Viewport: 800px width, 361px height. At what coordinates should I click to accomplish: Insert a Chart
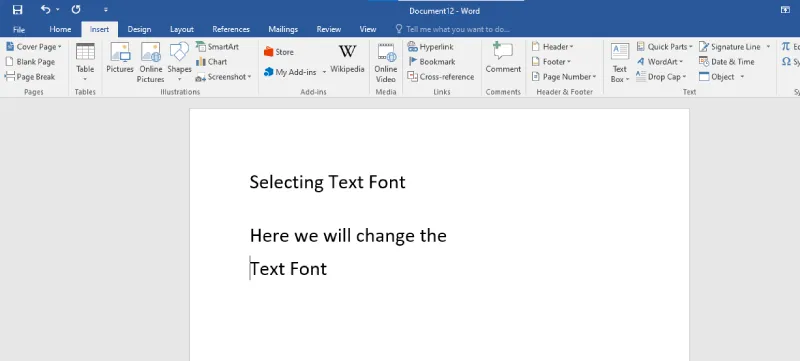pos(212,62)
